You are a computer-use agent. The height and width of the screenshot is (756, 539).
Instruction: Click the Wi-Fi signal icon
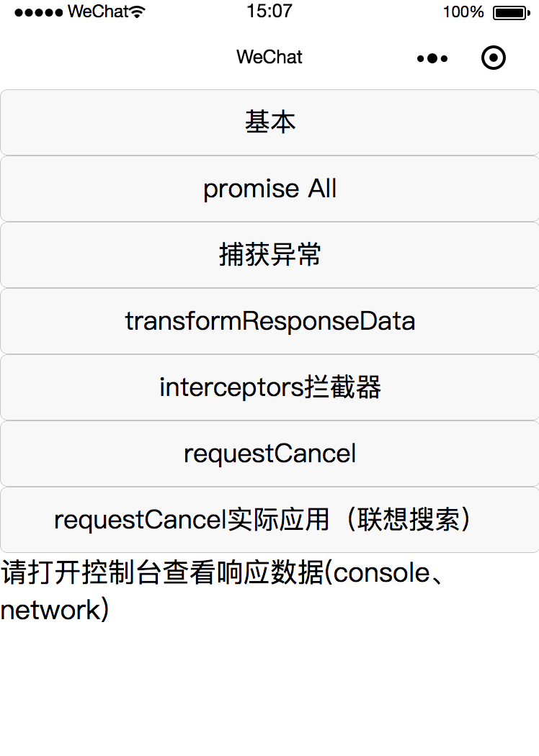coord(138,12)
